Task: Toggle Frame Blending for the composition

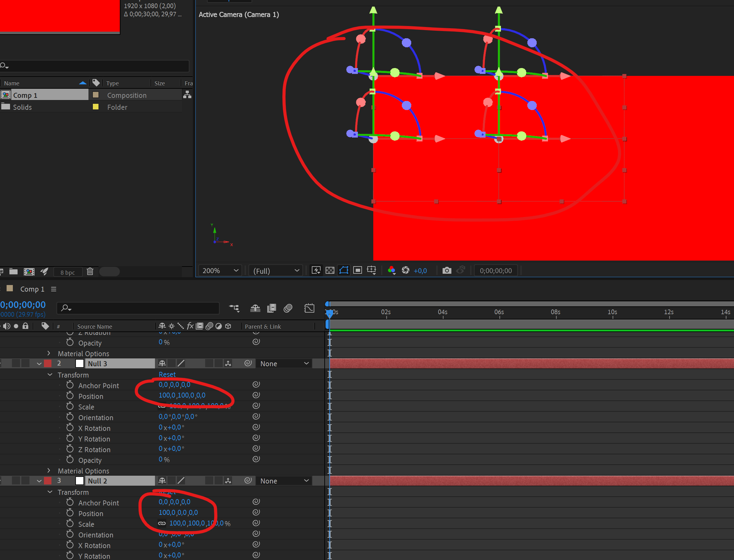Action: pos(272,308)
